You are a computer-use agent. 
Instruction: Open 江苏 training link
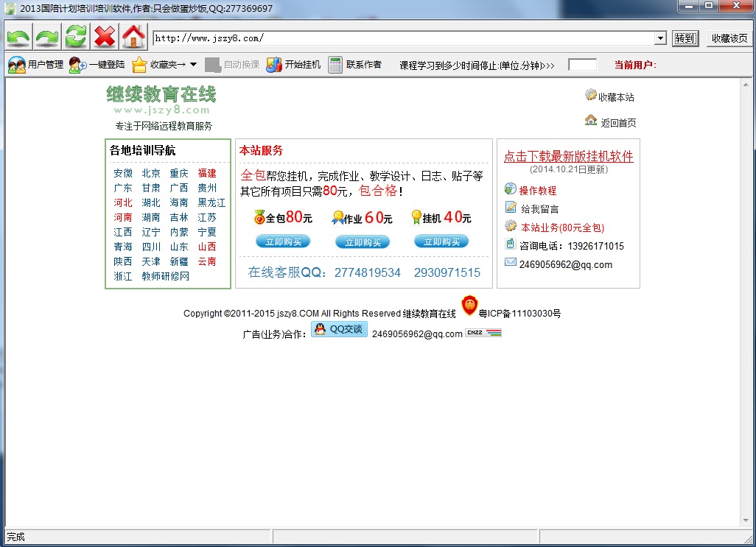pyautogui.click(x=207, y=217)
